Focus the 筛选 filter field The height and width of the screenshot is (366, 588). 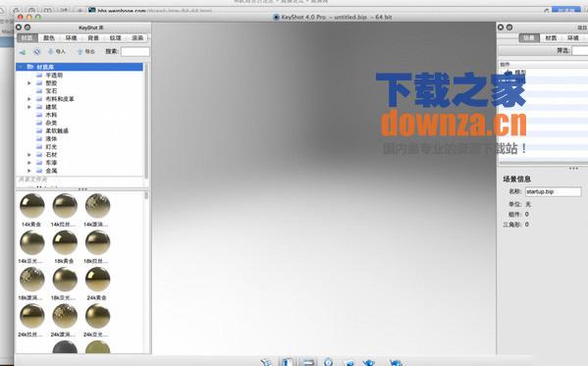580,51
